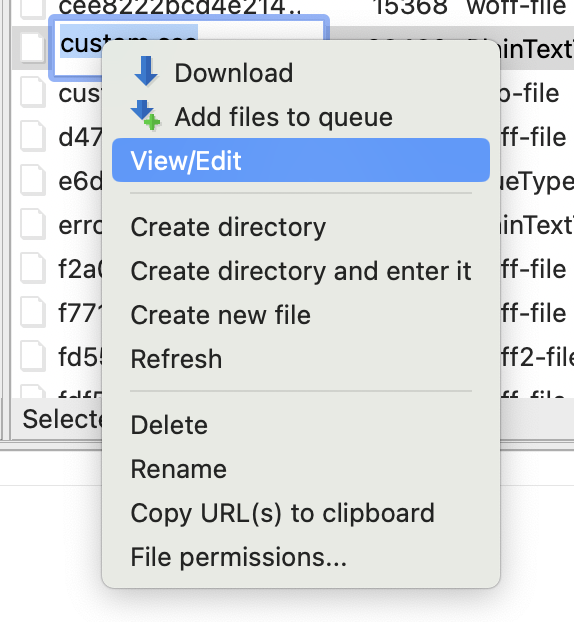Viewport: 574px width, 622px height.
Task: Choose Delete from the context menu
Action: 301,425
